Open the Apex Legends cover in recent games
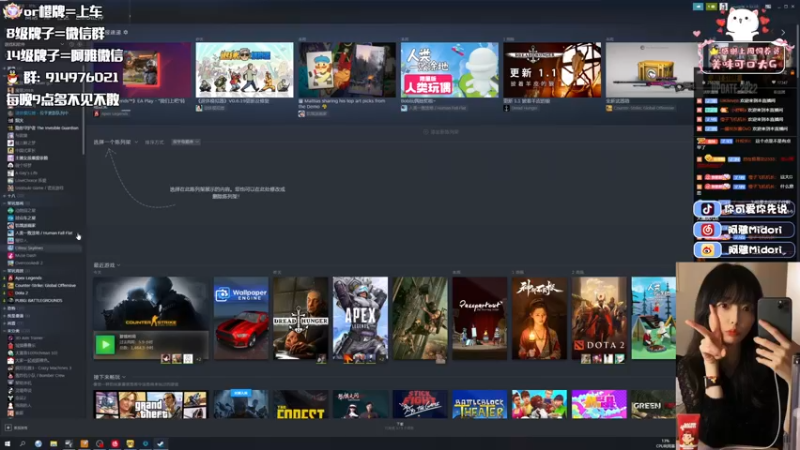Screen dimensions: 800x450 click(360, 318)
